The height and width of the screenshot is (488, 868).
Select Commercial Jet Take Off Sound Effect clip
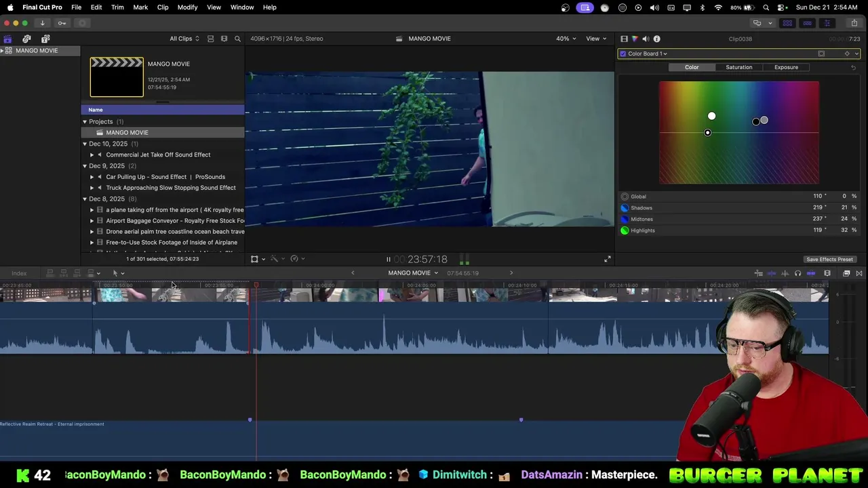158,155
